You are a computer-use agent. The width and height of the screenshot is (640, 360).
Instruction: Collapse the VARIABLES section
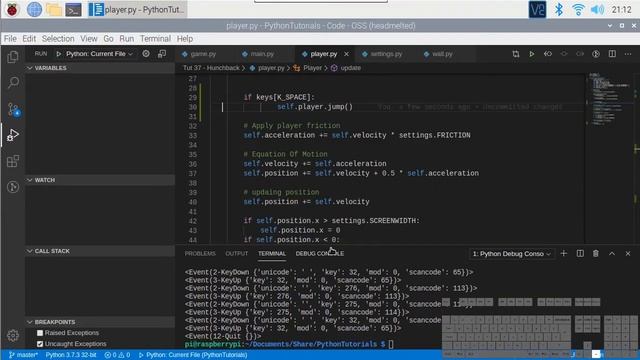point(100,68)
